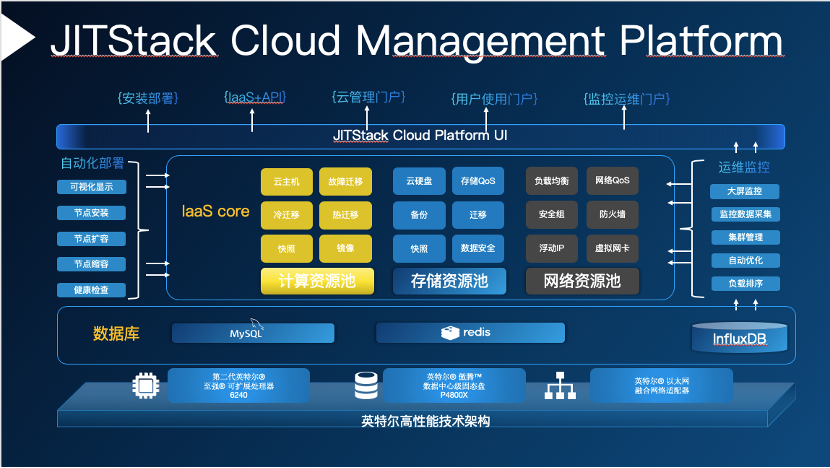Viewport: 830px width, 468px height.
Task: Click the {云管理门户} label
Action: click(x=368, y=97)
